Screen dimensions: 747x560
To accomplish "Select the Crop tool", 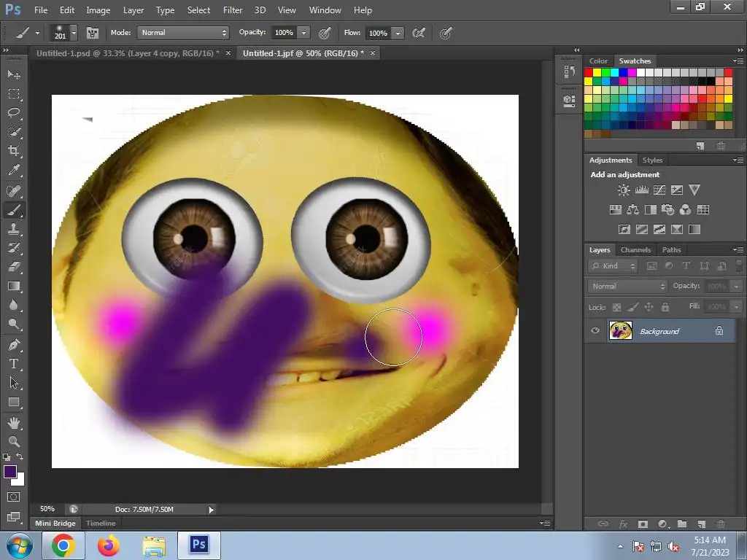I will coord(14,151).
